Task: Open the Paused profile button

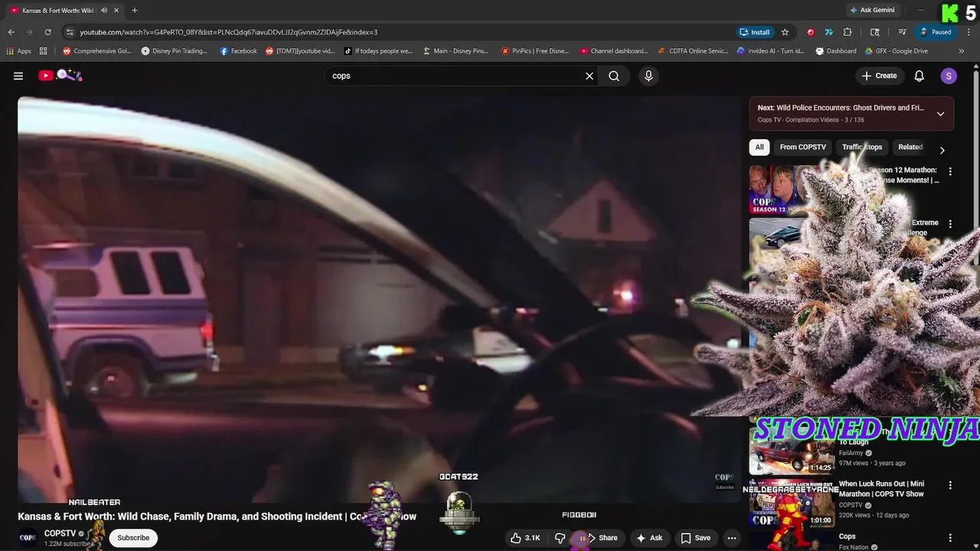Action: (x=936, y=32)
